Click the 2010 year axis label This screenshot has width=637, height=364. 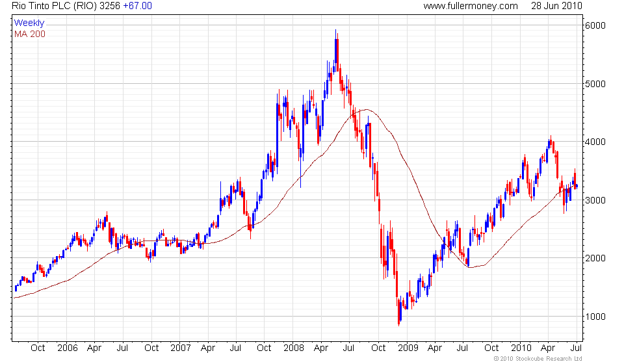pyautogui.click(x=521, y=348)
